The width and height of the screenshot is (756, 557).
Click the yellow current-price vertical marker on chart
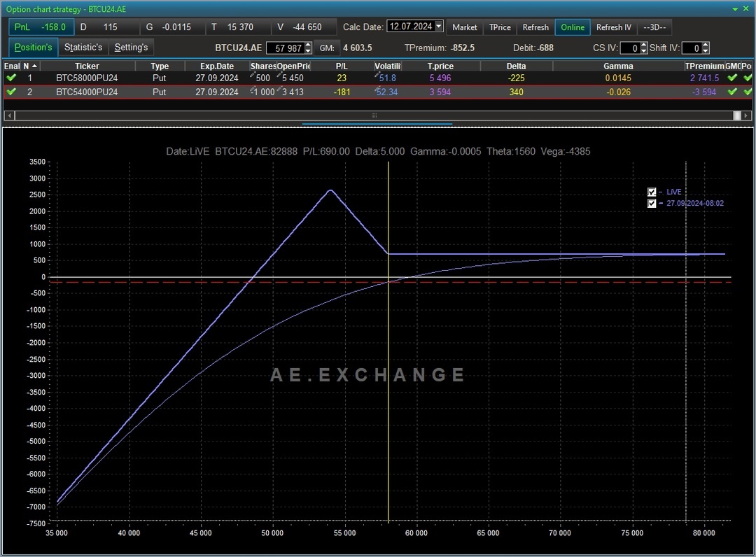[388, 342]
